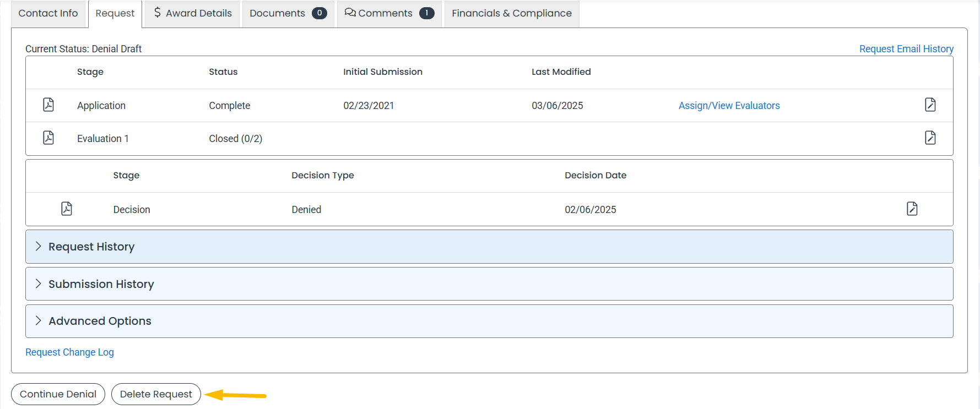Image resolution: width=980 pixels, height=409 pixels.
Task: Click the Decision Date column header
Action: click(595, 175)
